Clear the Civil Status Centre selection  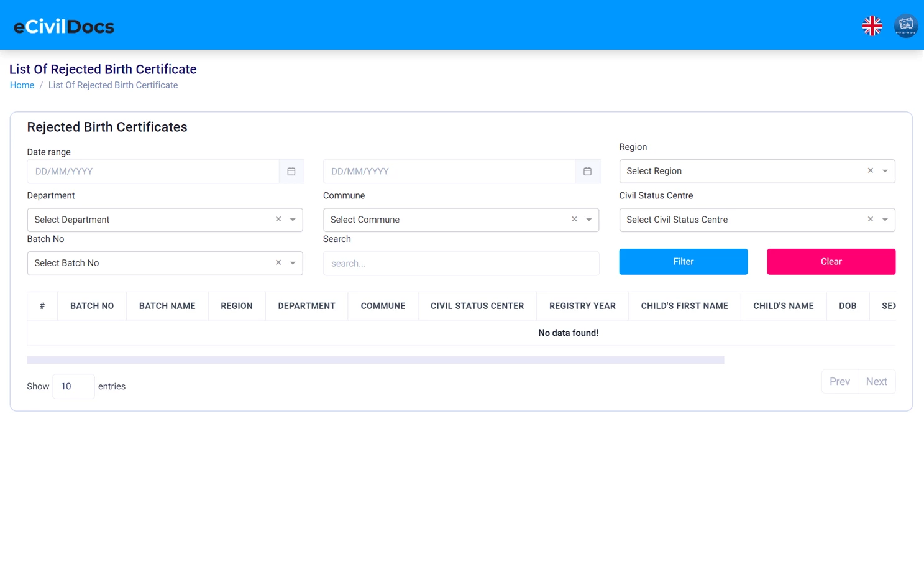pyautogui.click(x=870, y=219)
